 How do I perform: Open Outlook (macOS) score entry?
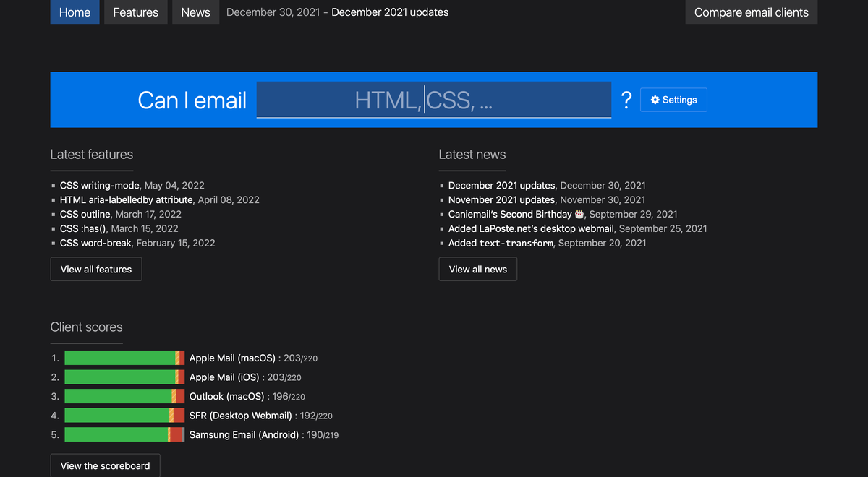click(226, 397)
